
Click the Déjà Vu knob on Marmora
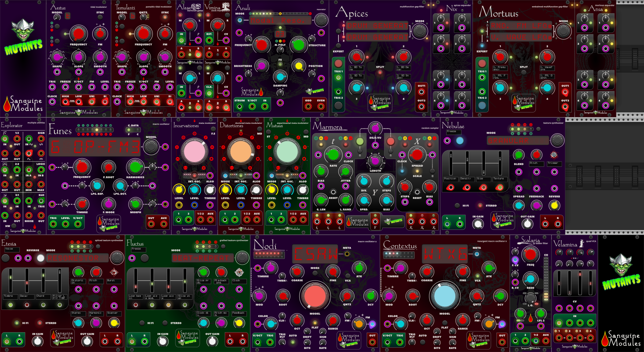375,128
